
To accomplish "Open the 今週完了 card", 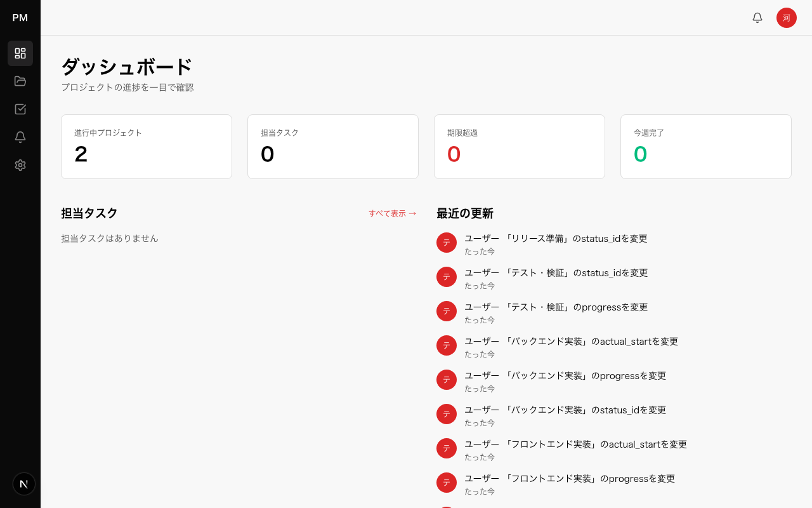I will (x=706, y=147).
